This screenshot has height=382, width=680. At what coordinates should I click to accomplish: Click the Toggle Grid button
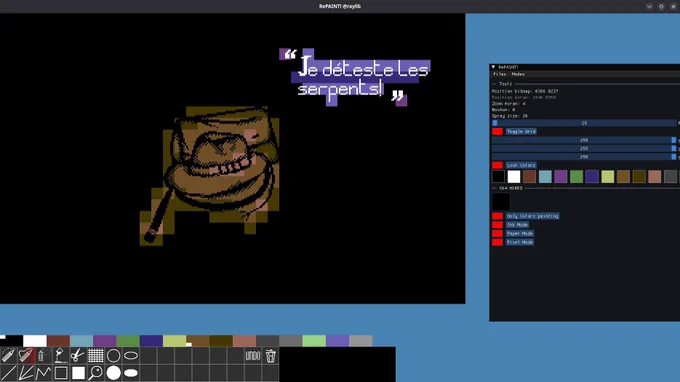(521, 131)
